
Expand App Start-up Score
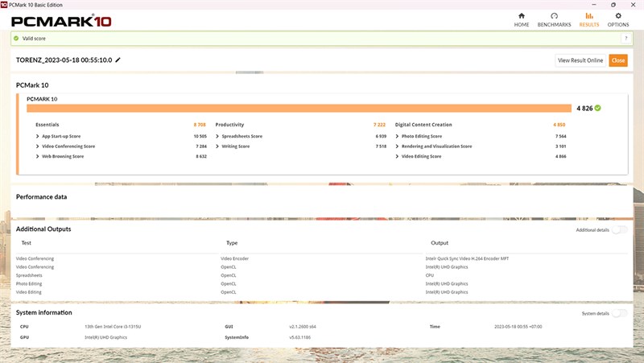pyautogui.click(x=37, y=136)
